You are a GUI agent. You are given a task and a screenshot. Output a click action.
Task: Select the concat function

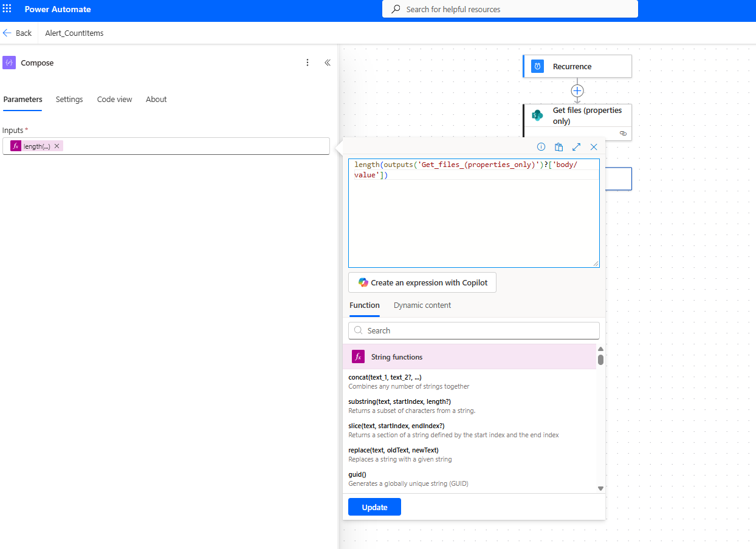coord(385,377)
